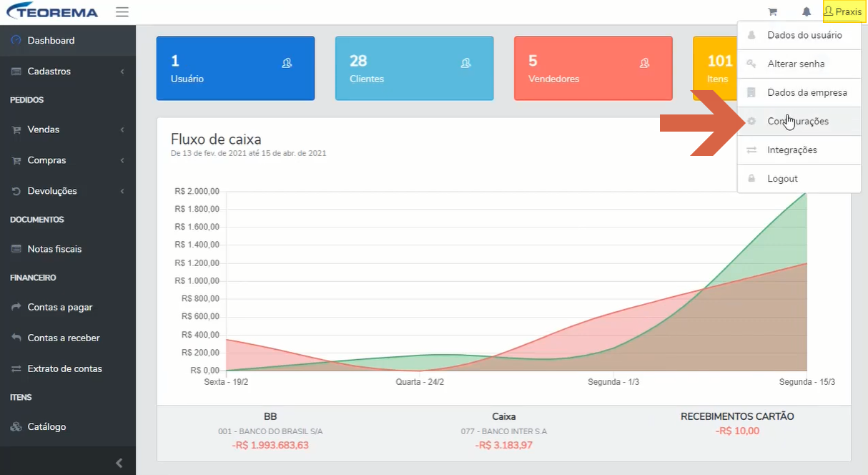Viewport: 868px width, 475px height.
Task: Click the gear icon beside Configurações
Action: coord(751,121)
